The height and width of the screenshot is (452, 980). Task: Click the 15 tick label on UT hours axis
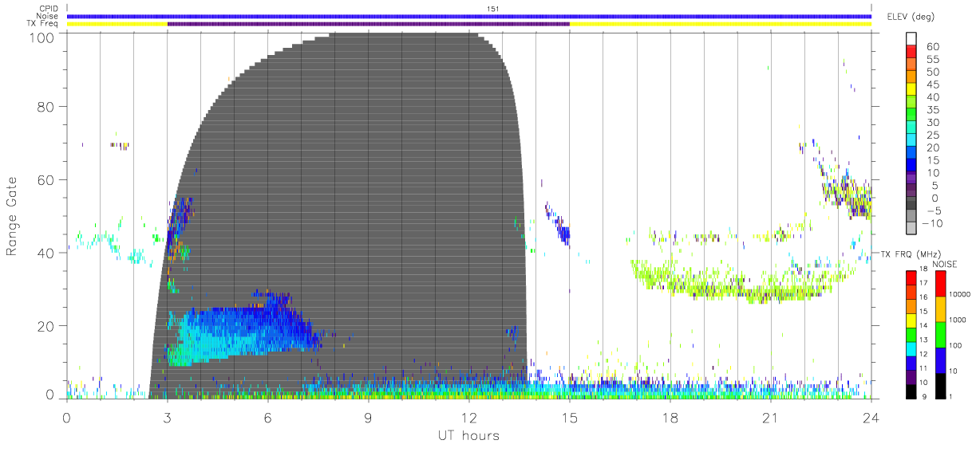(570, 418)
